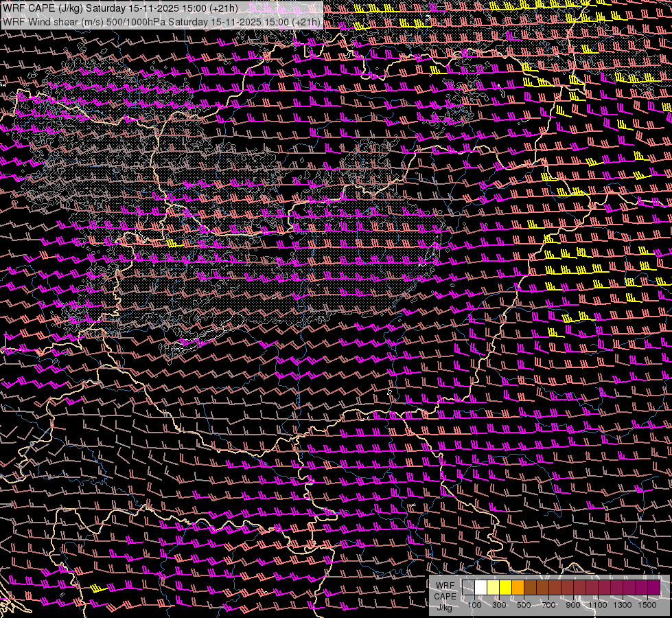
Task: Click the "300" legend tick label
Action: (499, 605)
